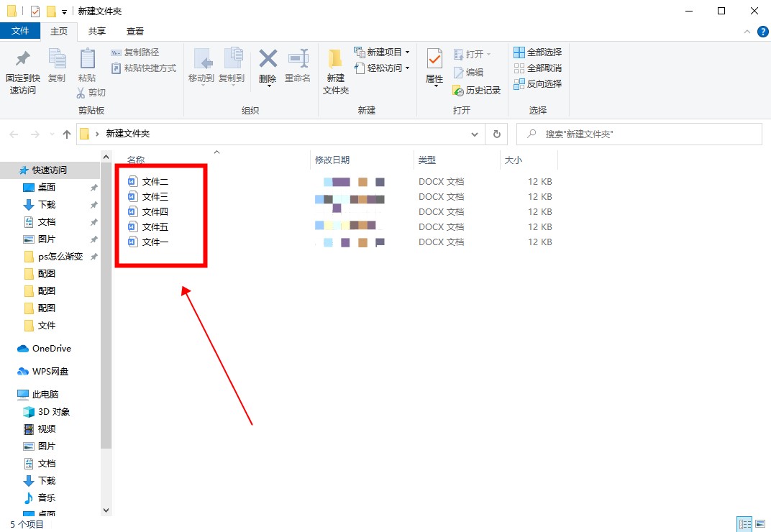Switch to details view in status bar

click(x=744, y=524)
